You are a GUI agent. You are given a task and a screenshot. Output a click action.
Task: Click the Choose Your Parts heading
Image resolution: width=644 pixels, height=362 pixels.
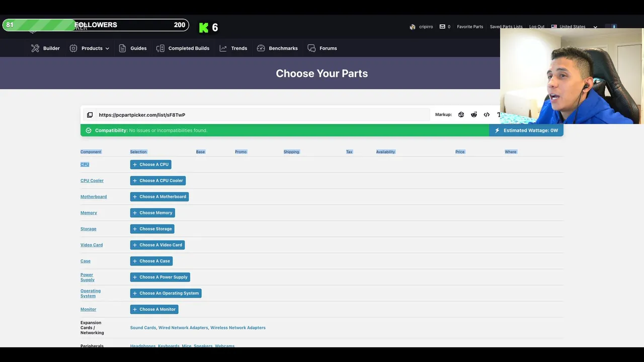pyautogui.click(x=322, y=73)
